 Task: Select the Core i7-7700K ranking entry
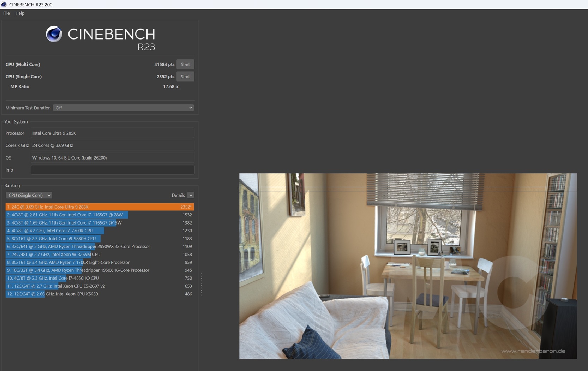[100, 231]
